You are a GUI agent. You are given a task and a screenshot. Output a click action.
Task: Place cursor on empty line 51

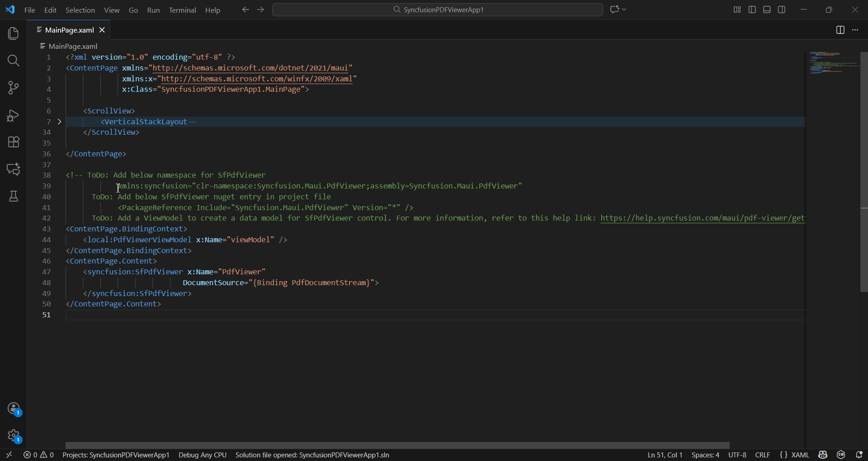click(435, 315)
